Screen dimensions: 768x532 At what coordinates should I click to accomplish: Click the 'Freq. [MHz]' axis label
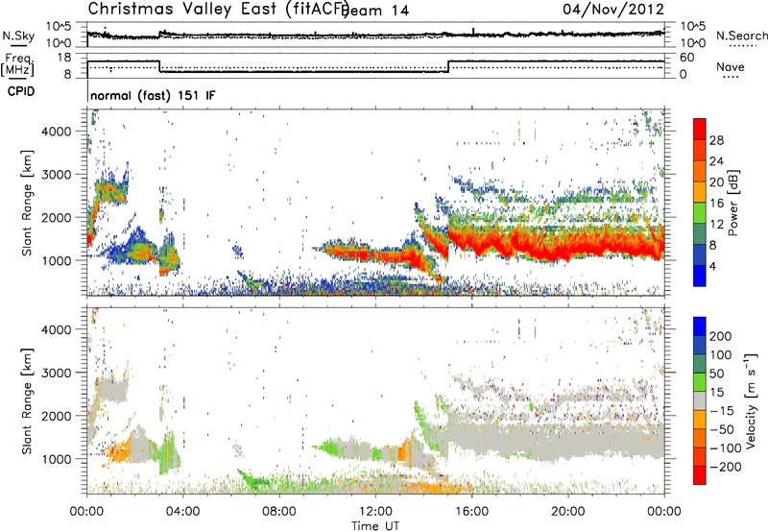tap(17, 64)
